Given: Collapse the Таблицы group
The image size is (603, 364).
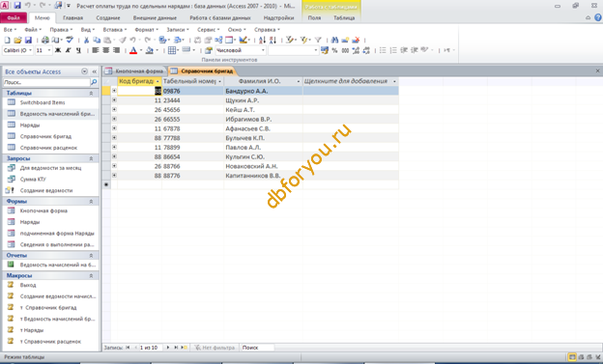Looking at the screenshot, I should click(x=91, y=94).
